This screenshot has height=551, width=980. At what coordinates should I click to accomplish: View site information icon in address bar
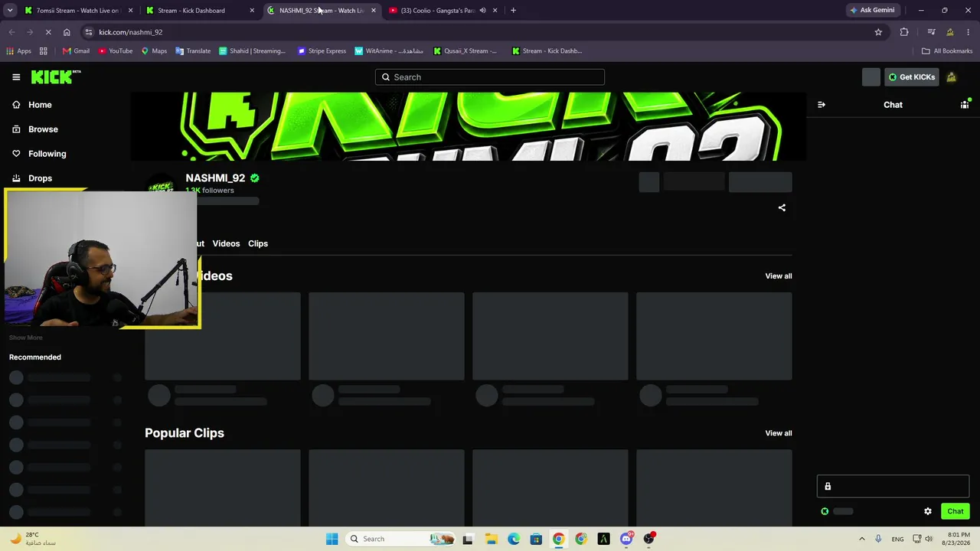pos(89,32)
